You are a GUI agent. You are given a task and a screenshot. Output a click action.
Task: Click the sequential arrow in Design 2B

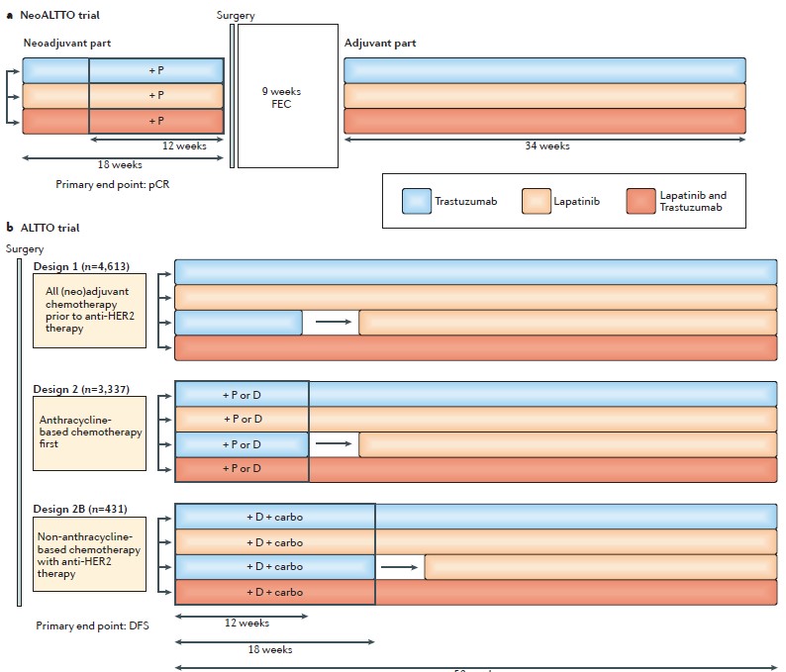click(400, 567)
